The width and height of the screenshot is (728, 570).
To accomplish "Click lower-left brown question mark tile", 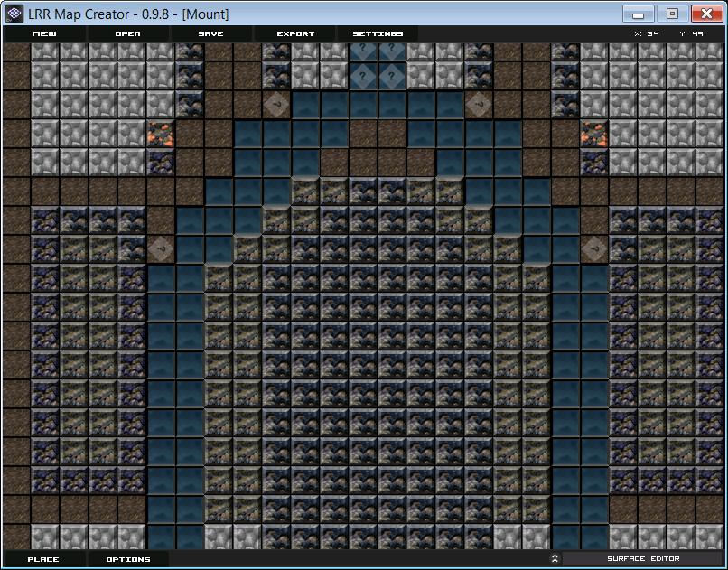I will click(x=161, y=249).
